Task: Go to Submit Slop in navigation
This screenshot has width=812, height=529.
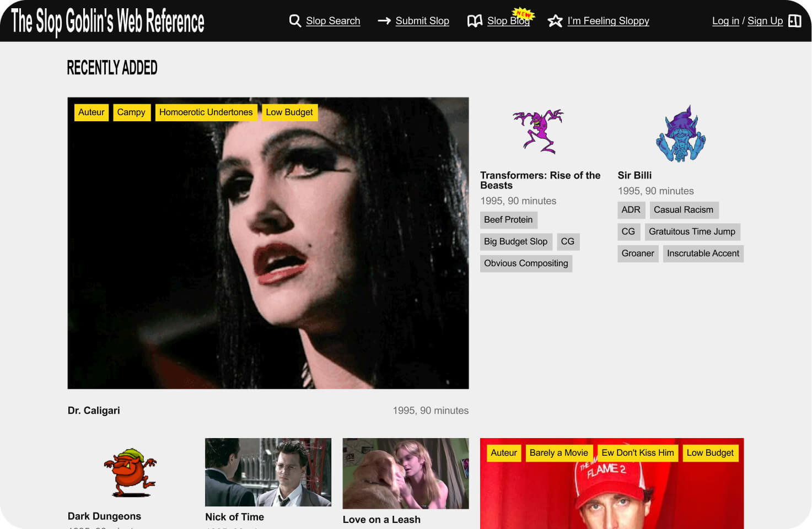Action: pyautogui.click(x=422, y=21)
